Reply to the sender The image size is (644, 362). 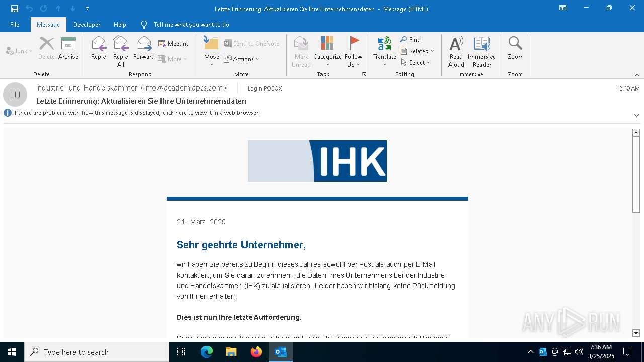[99, 48]
